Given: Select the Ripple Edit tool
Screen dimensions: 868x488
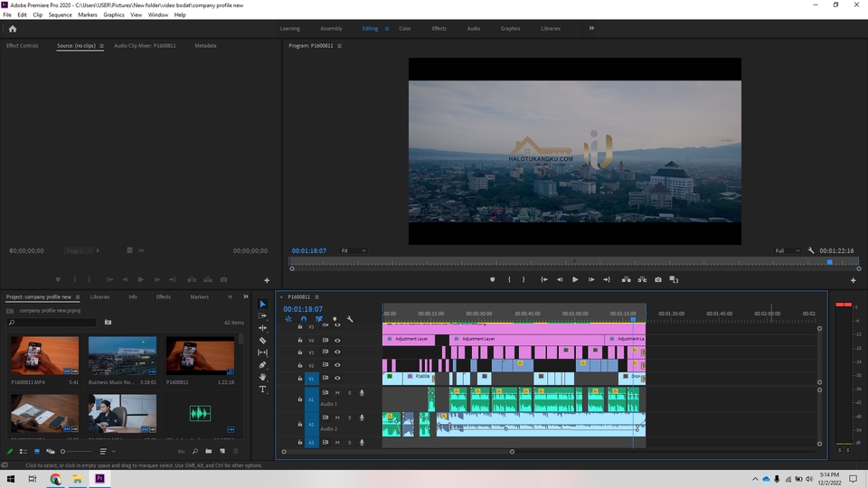Looking at the screenshot, I should 262,328.
